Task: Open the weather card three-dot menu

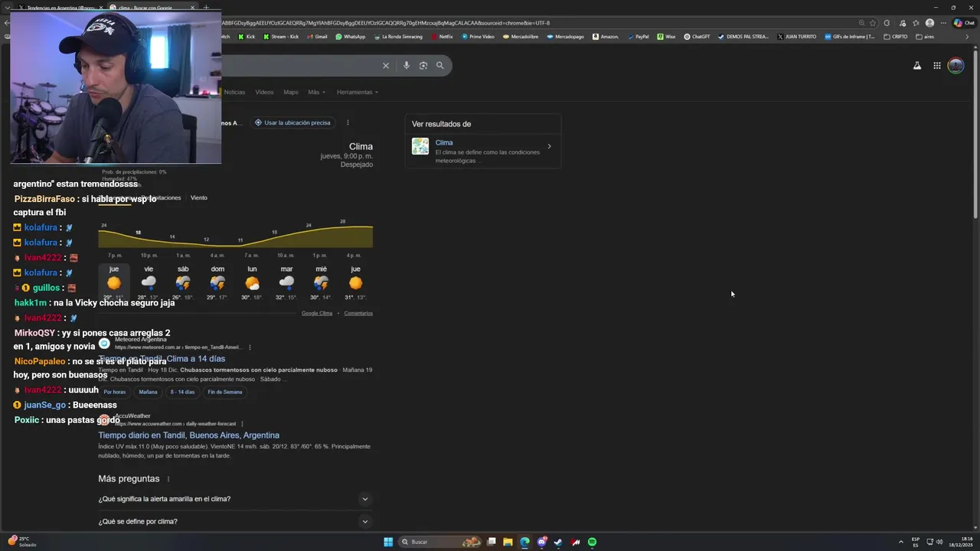Action: click(x=348, y=122)
